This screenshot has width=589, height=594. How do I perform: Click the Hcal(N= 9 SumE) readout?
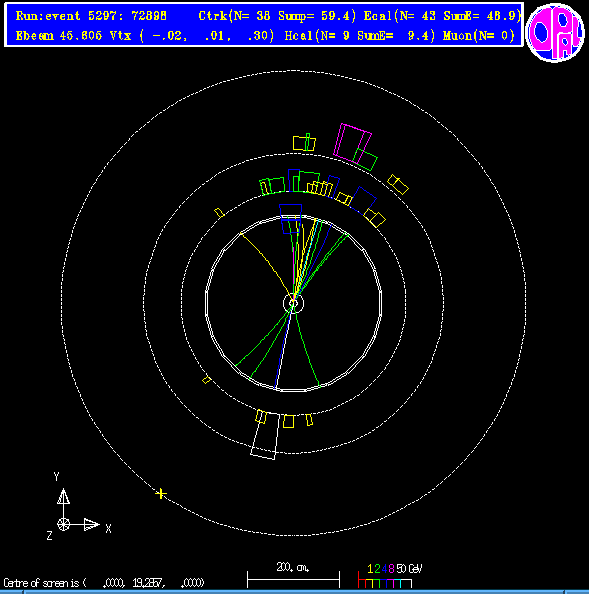pos(359,36)
